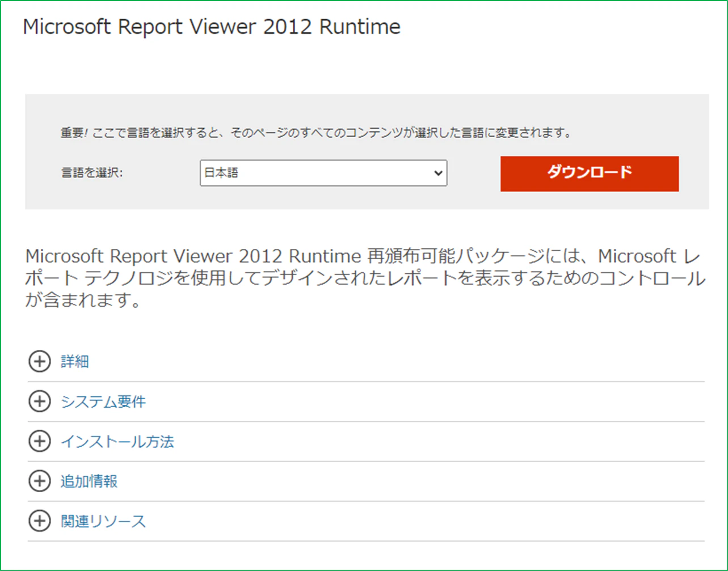
Task: Open the 関連リソース link
Action: 103,521
